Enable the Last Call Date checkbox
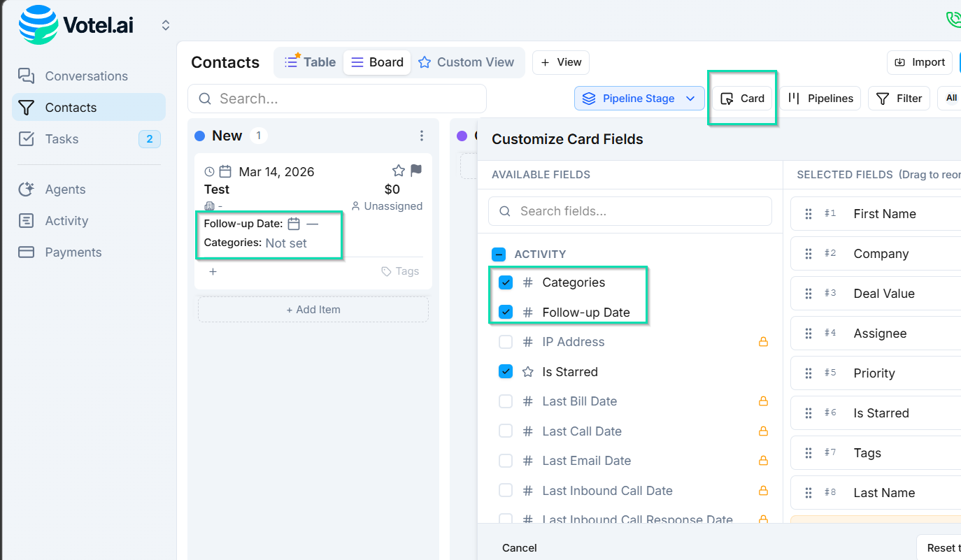 (x=506, y=431)
